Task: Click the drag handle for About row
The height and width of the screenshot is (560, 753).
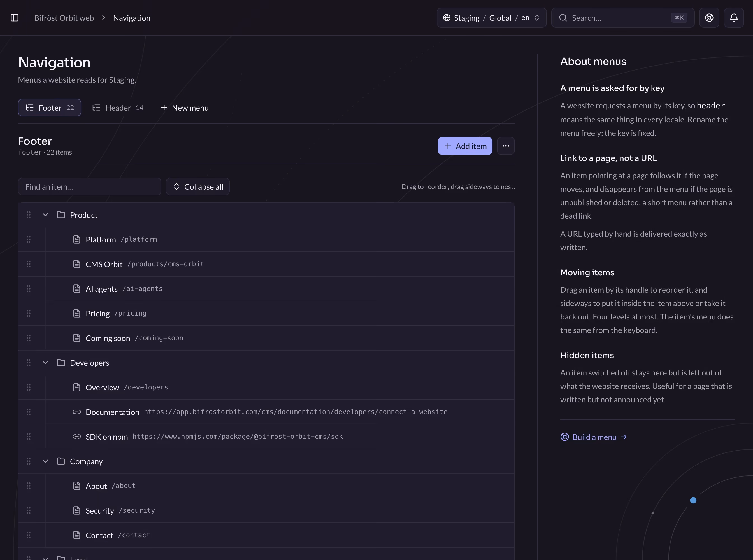Action: pyautogui.click(x=29, y=486)
